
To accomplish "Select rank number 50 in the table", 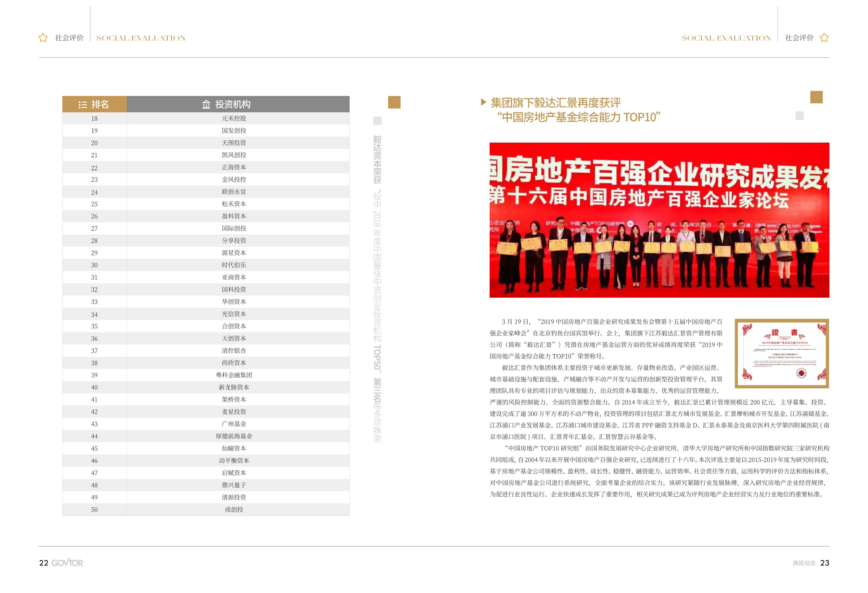I will tap(94, 510).
